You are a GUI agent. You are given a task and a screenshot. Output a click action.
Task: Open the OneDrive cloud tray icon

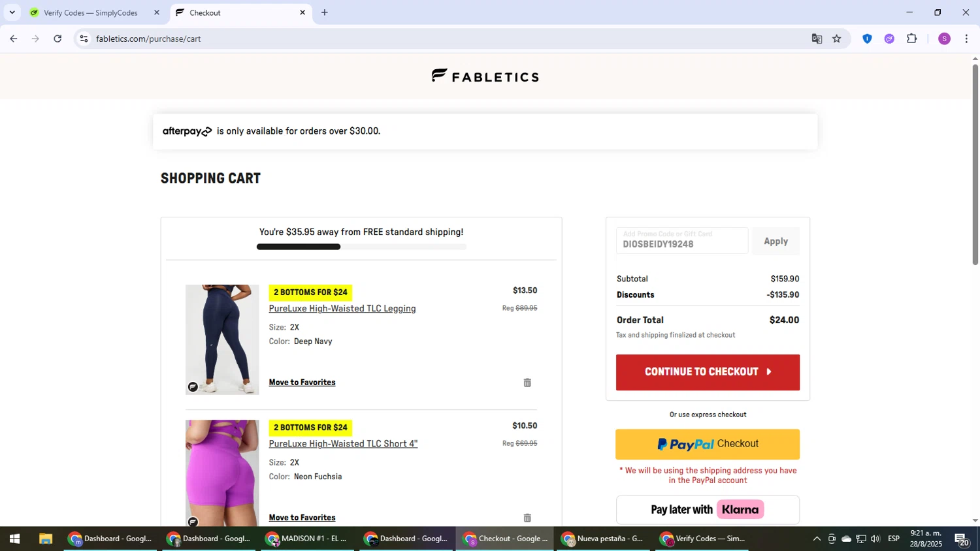[x=846, y=539]
